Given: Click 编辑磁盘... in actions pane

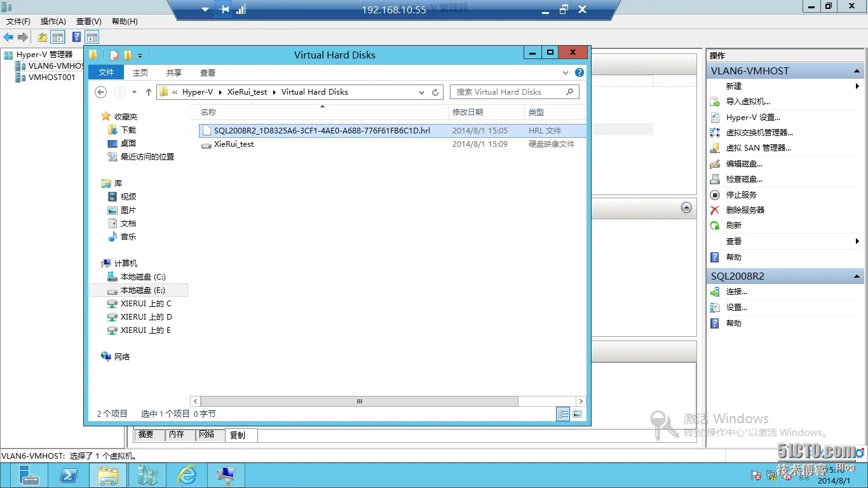Looking at the screenshot, I should 744,163.
